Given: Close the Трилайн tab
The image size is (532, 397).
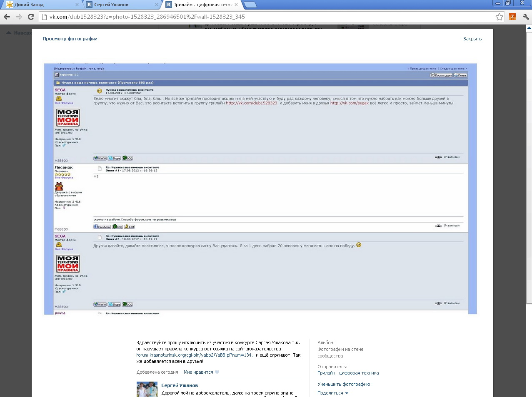Looking at the screenshot, I should [236, 5].
